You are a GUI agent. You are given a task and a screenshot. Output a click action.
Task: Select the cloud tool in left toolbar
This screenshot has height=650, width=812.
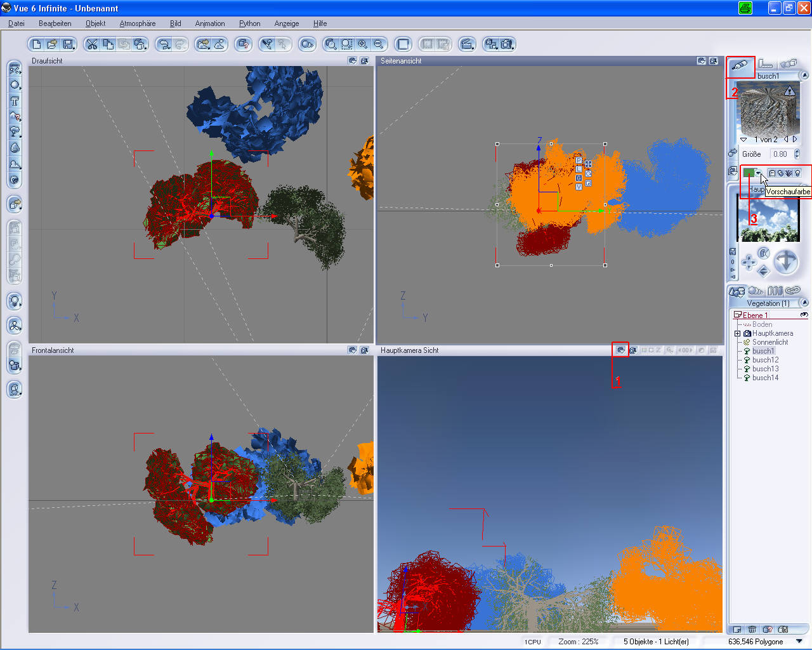[15, 164]
